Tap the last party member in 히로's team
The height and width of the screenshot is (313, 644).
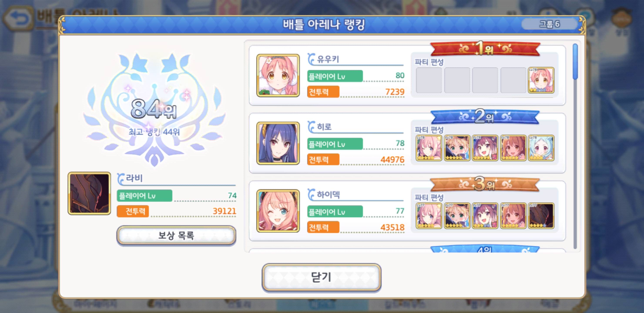[541, 148]
